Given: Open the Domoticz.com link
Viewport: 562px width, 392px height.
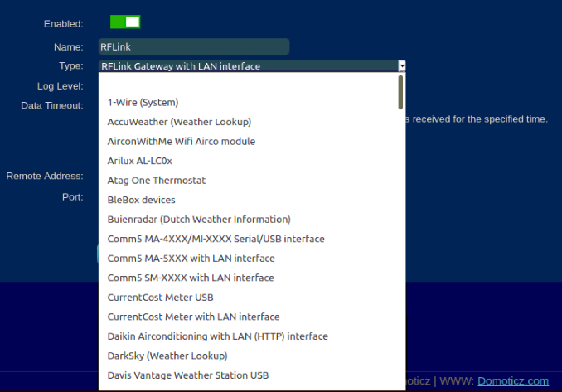Looking at the screenshot, I should [x=513, y=381].
